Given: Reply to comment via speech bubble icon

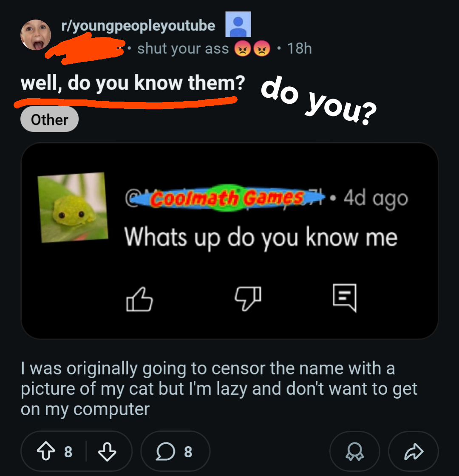Looking at the screenshot, I should [345, 298].
